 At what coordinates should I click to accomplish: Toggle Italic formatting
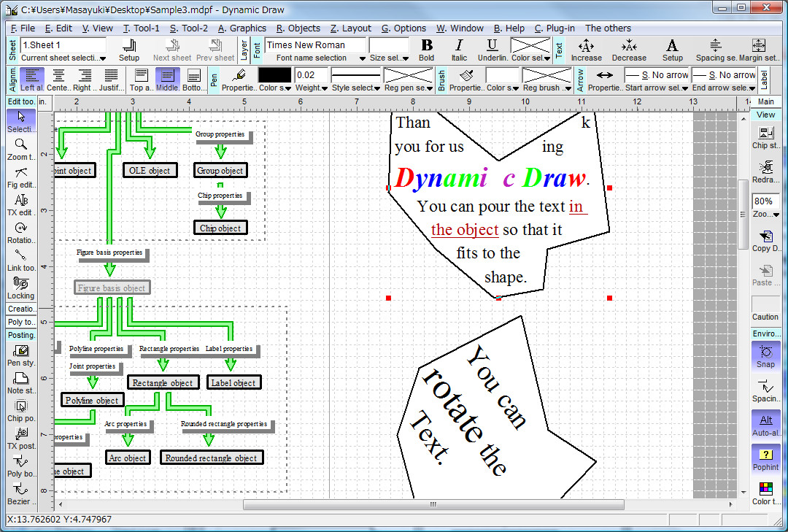459,50
